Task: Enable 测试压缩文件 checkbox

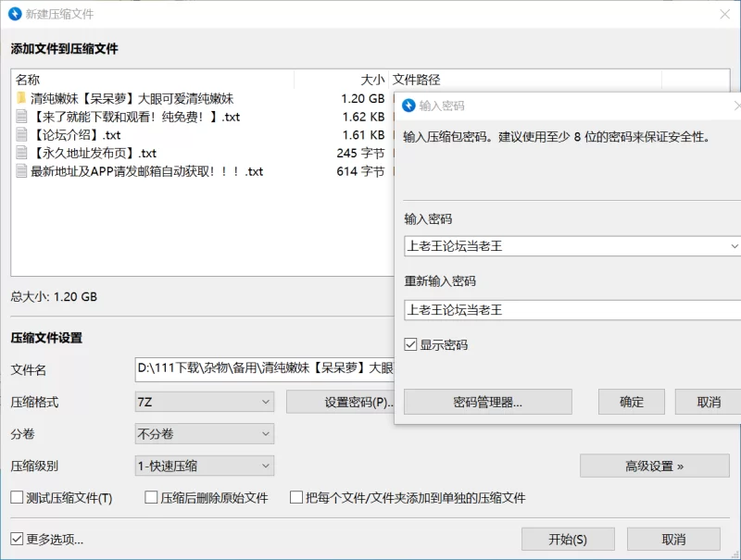Action: 17,498
